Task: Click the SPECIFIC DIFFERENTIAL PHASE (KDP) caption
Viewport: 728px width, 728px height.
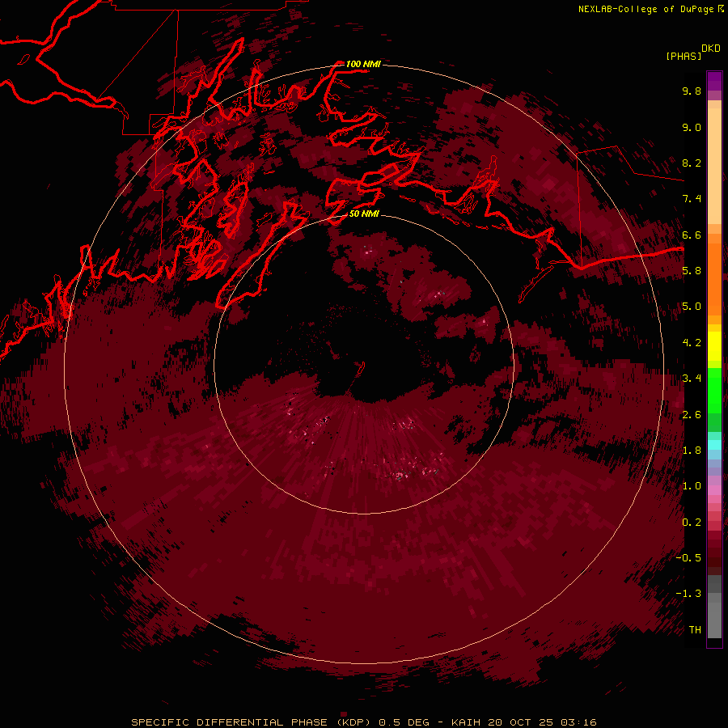Action: click(x=252, y=722)
